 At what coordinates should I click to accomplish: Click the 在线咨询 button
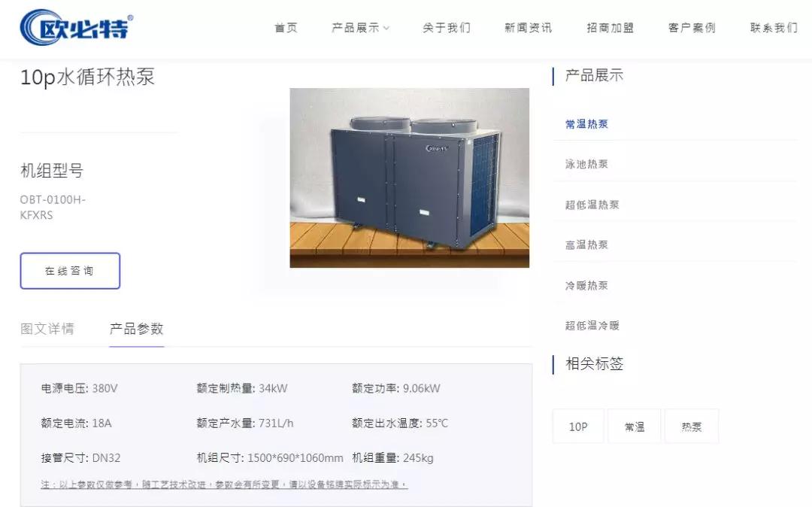(x=70, y=271)
